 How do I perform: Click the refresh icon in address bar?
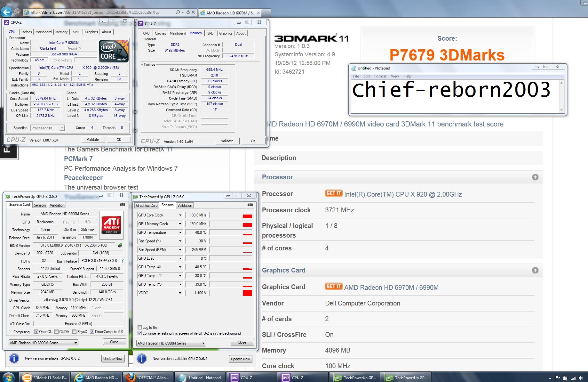coord(188,12)
